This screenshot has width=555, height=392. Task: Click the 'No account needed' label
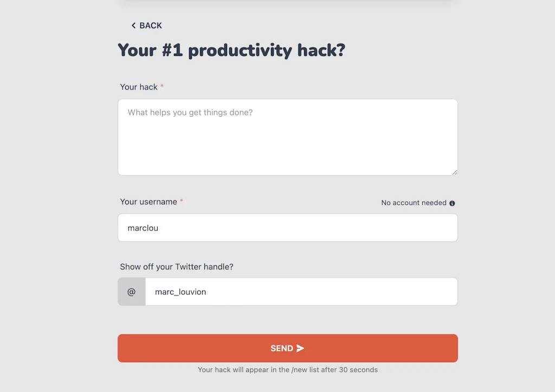pyautogui.click(x=414, y=202)
